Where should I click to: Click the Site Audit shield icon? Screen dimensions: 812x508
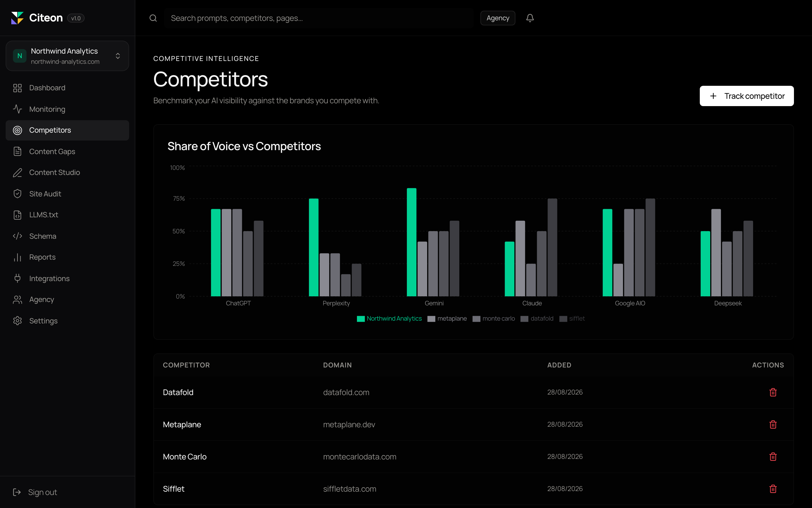(17, 194)
